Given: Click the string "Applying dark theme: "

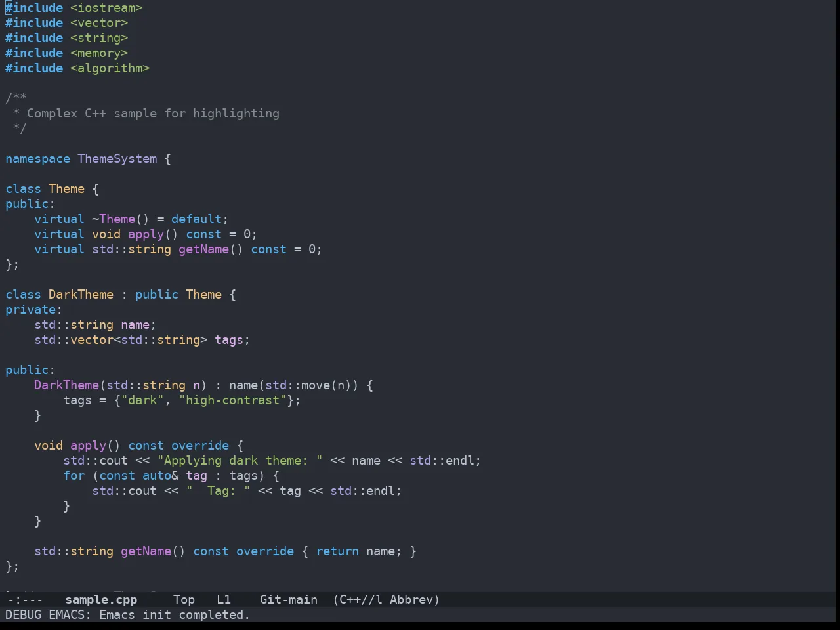Looking at the screenshot, I should (x=240, y=461).
